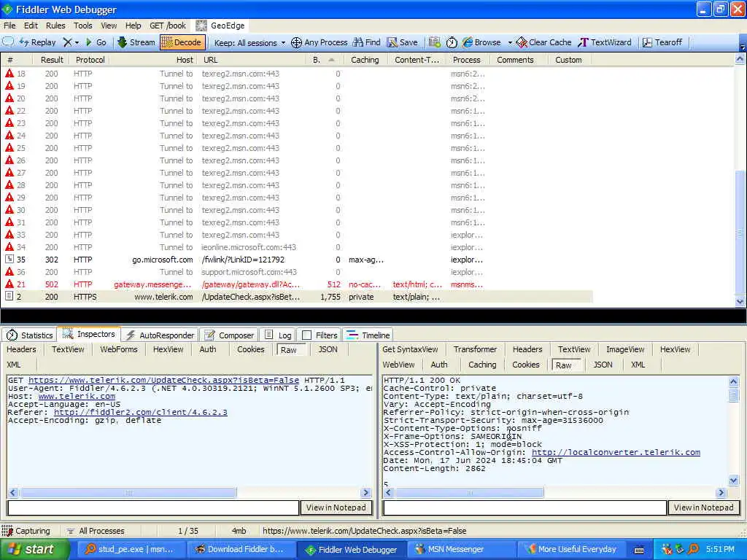Open All Processes filter in status bar

[x=96, y=531]
